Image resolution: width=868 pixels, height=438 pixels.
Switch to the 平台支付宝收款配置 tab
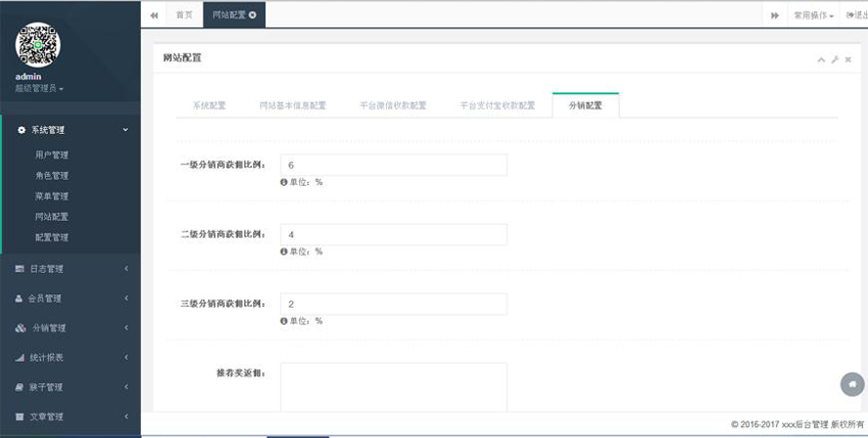click(x=498, y=106)
